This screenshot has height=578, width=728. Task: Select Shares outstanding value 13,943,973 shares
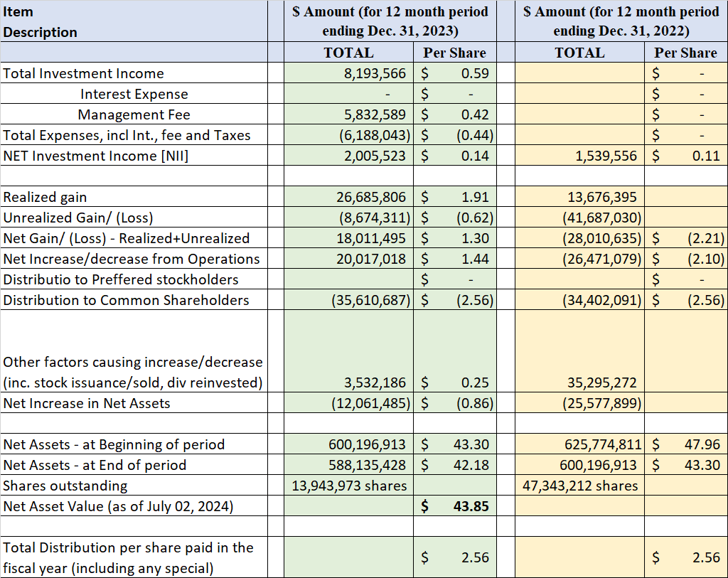click(x=348, y=486)
